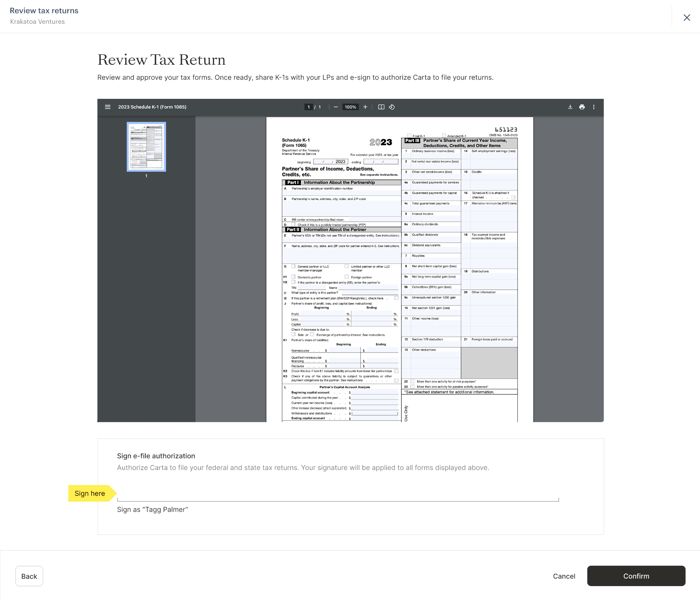Check the Final K-1 checkbox

point(410,136)
